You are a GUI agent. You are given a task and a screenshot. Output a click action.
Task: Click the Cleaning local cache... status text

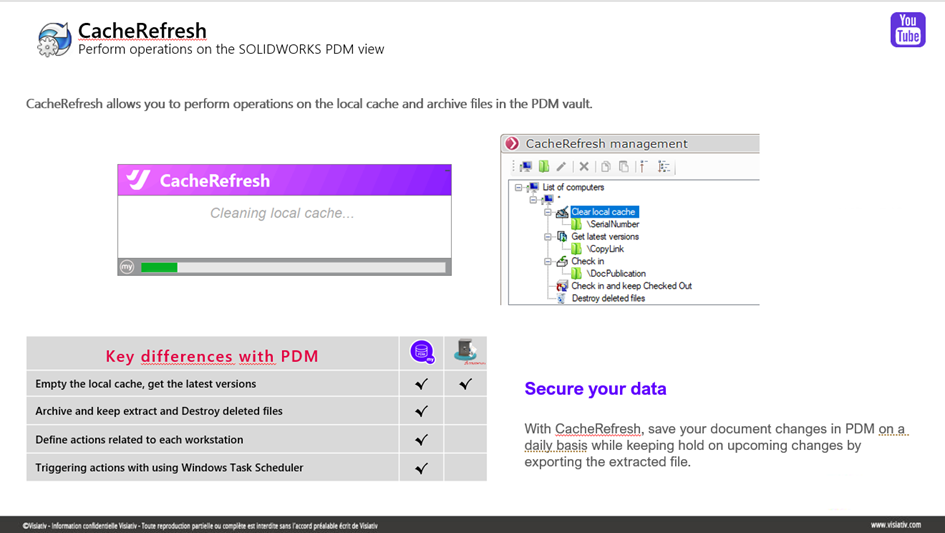(x=282, y=213)
